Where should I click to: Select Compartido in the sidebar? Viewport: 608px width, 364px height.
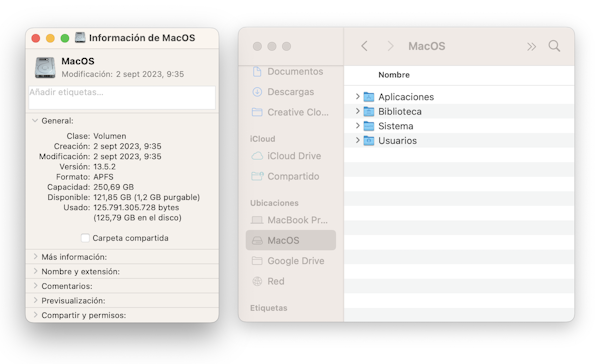294,176
